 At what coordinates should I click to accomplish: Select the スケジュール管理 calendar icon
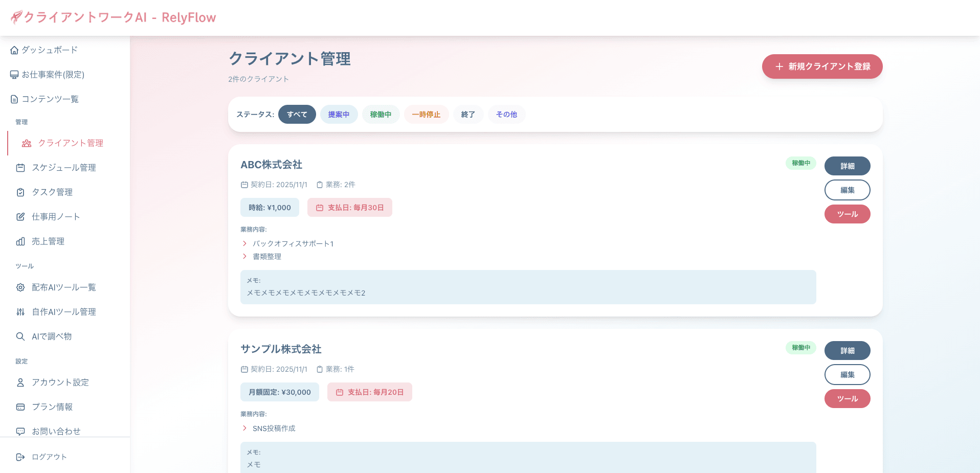(20, 167)
